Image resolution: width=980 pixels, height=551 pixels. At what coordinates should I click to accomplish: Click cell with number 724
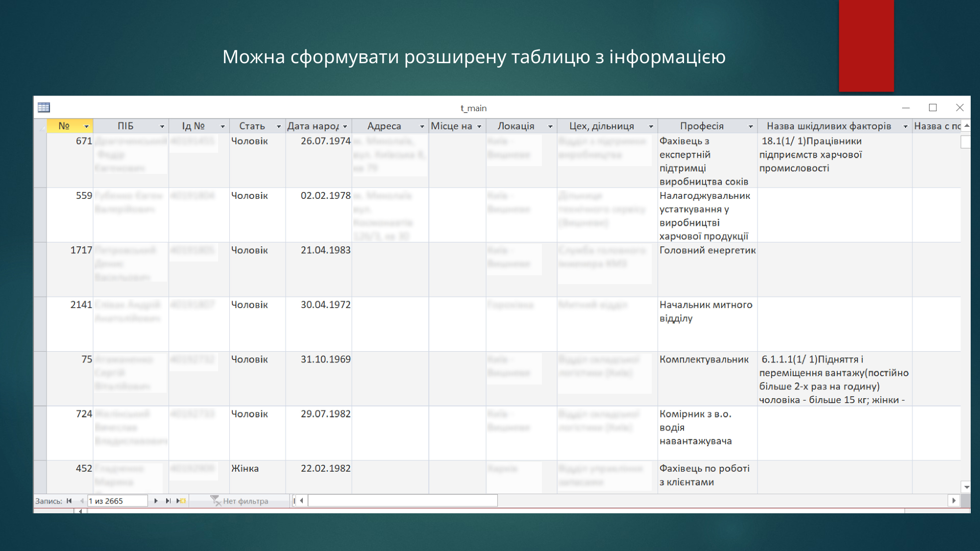[x=70, y=433]
